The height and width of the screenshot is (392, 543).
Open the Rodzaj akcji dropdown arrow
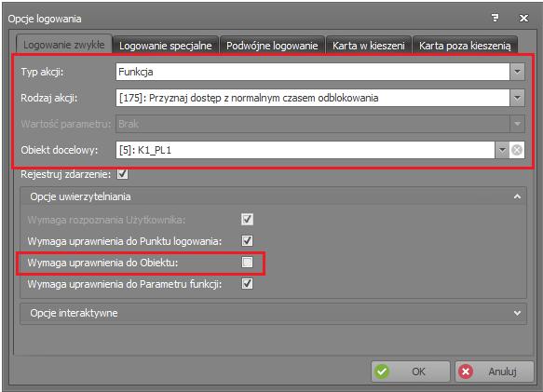[517, 98]
